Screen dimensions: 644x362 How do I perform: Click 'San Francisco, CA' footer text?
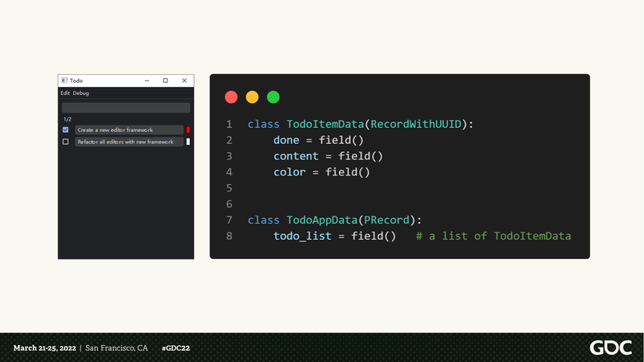pos(116,348)
